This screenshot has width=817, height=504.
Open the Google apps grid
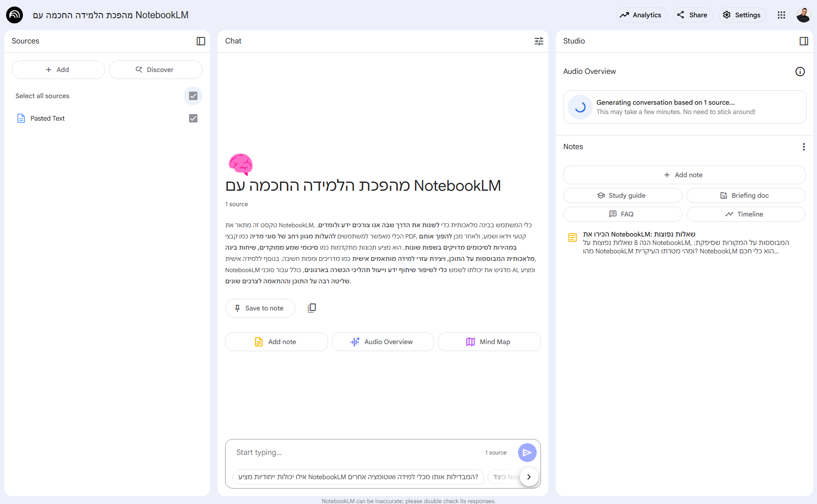click(781, 15)
